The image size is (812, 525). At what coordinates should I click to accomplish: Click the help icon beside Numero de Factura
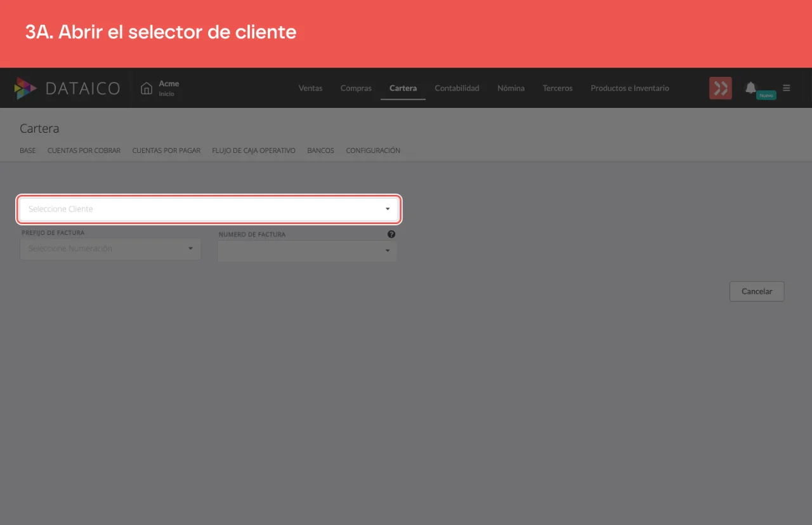click(391, 234)
